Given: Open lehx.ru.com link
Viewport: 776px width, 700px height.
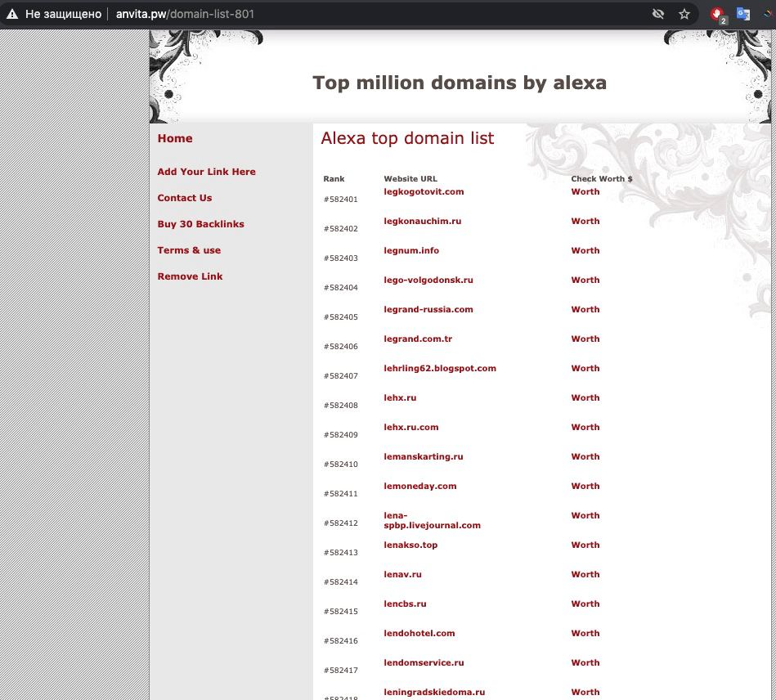Looking at the screenshot, I should pyautogui.click(x=410, y=427).
